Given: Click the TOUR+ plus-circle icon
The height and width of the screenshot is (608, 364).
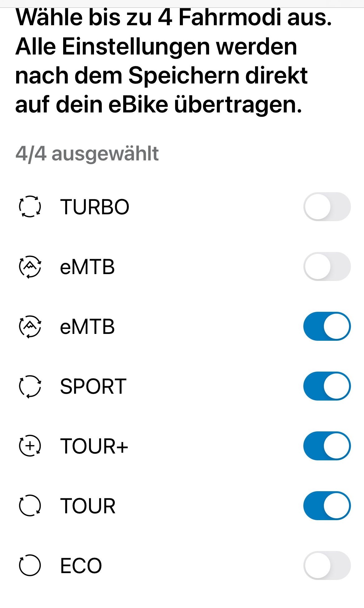Looking at the screenshot, I should pyautogui.click(x=30, y=446).
